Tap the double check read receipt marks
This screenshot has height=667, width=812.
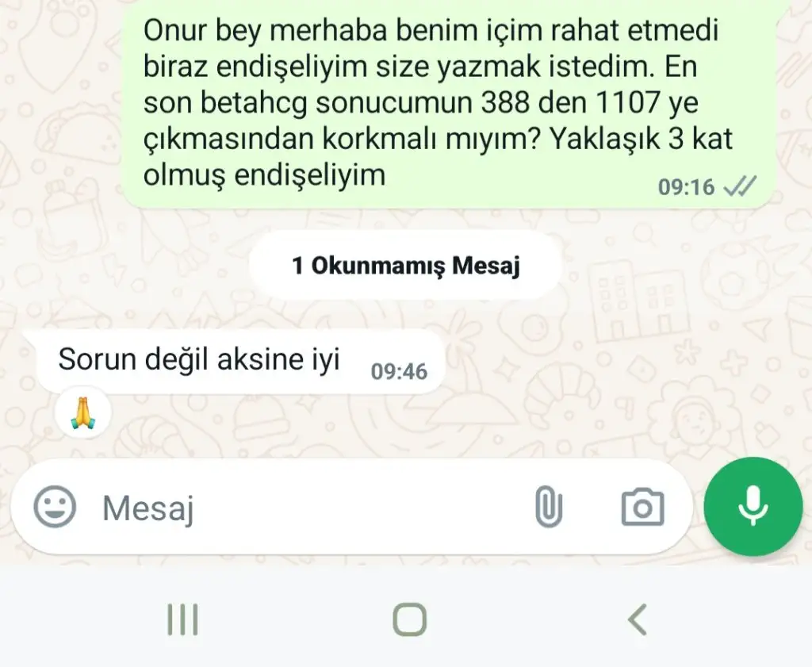pyautogui.click(x=740, y=186)
